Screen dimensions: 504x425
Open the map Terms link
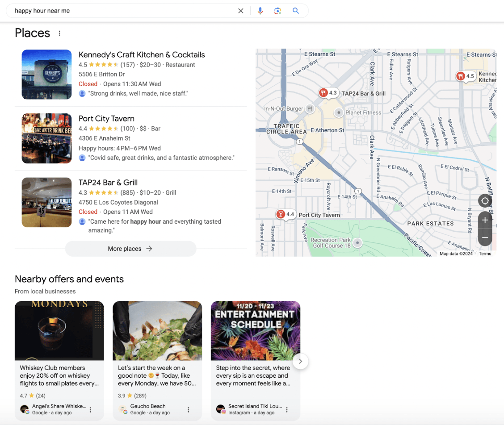tap(485, 254)
